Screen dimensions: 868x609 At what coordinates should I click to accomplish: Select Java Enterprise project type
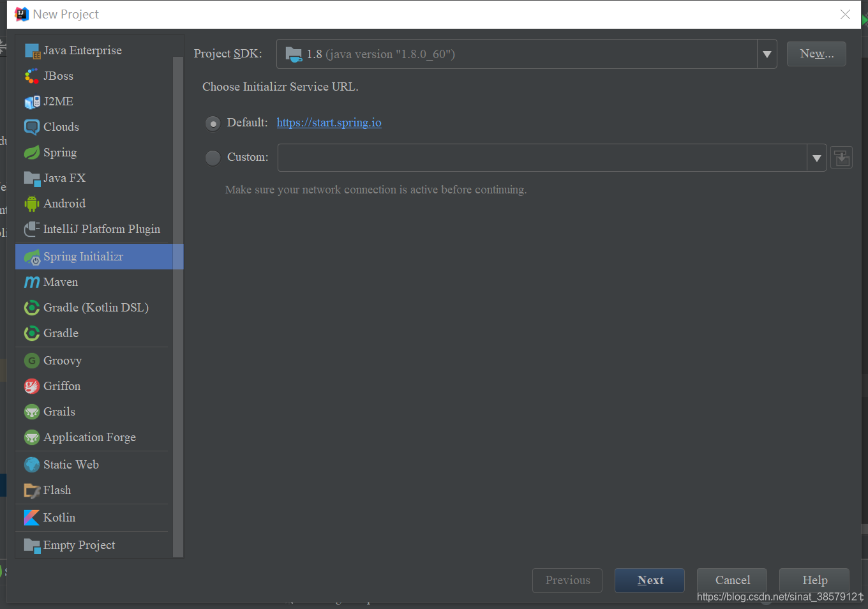pos(93,50)
